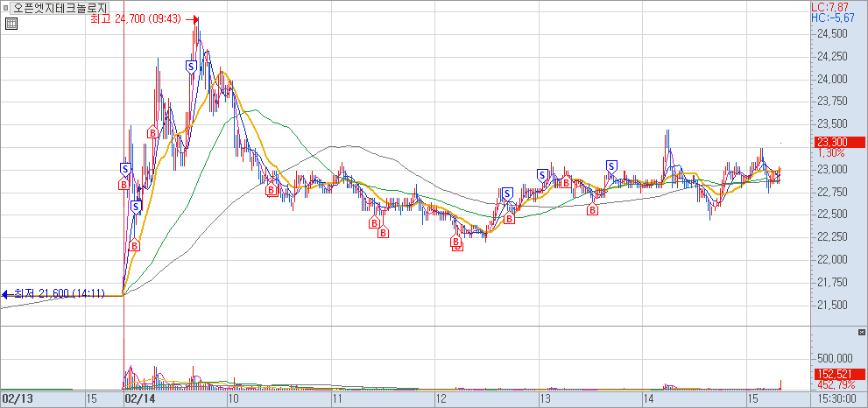Viewport: 868px width, 408px height.
Task: Select the S marker shortly before 13:00
Action: pos(508,193)
